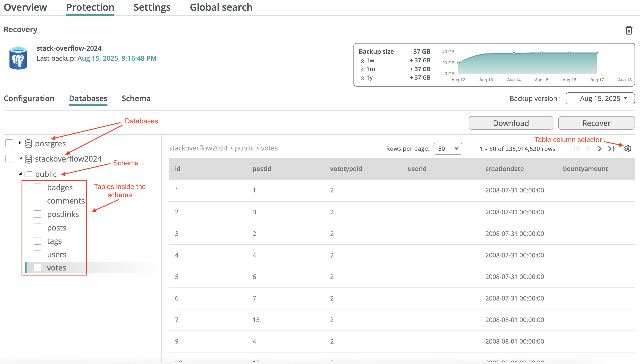
Task: Click the stackoverflow2024 database cylinder icon
Action: (28, 159)
